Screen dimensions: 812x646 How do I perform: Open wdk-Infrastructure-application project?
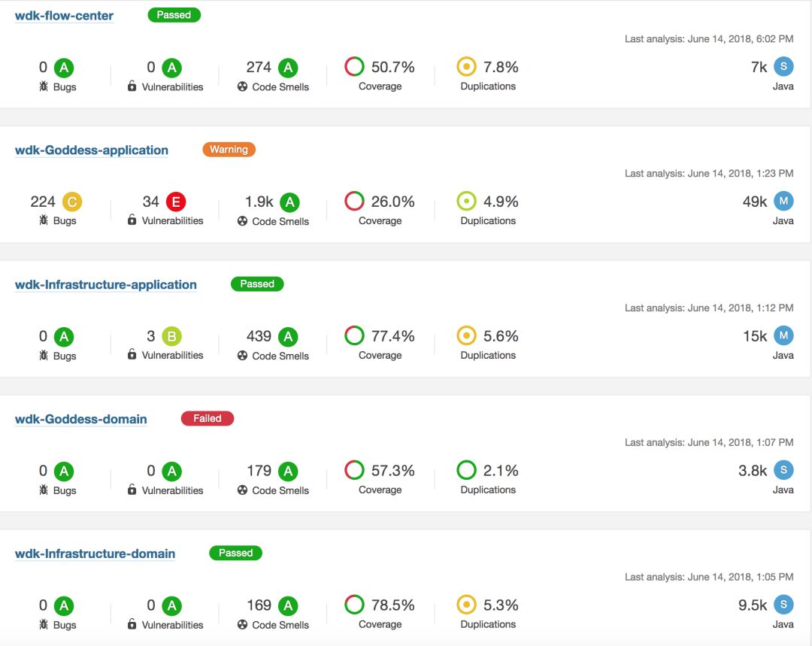(x=106, y=285)
